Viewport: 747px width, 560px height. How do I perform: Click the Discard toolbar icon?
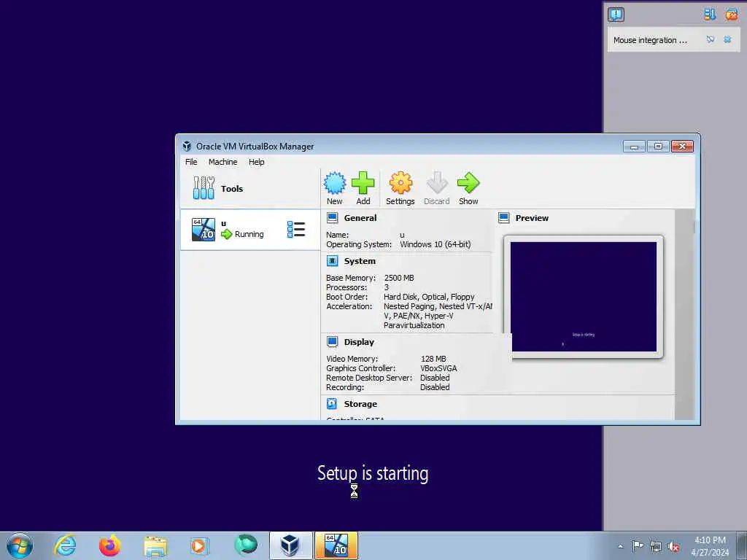coord(436,183)
